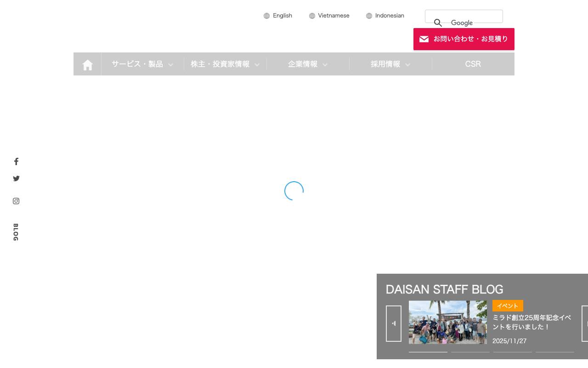Click the globe icon beside Indonesian
588x368 pixels.
tap(369, 16)
